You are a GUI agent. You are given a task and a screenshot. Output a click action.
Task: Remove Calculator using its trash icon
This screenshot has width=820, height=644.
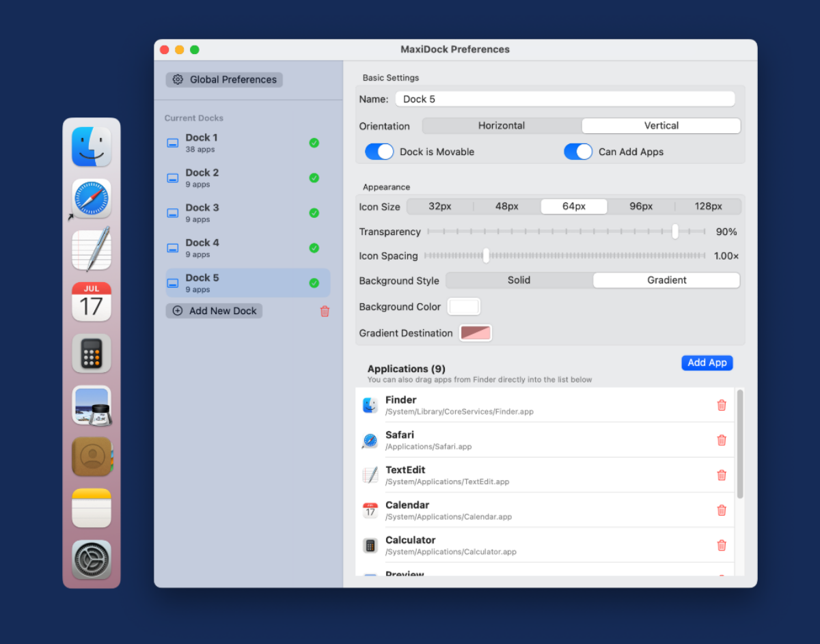[722, 545]
